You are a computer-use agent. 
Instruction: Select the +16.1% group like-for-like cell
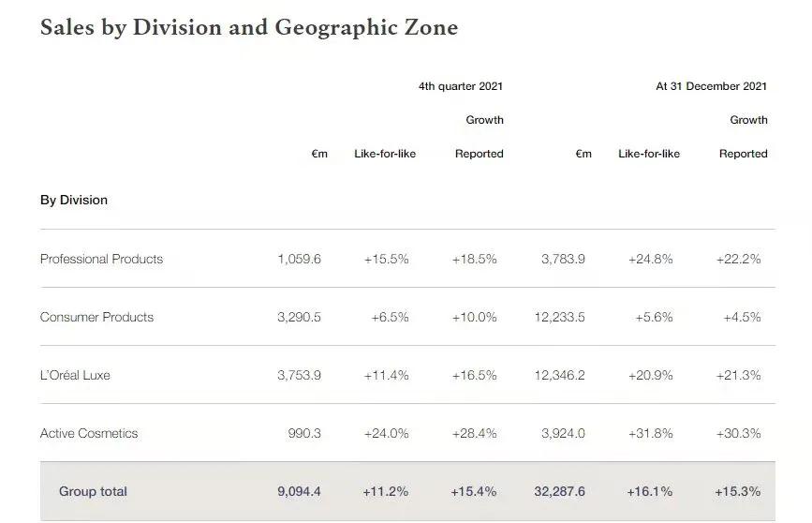pos(650,491)
